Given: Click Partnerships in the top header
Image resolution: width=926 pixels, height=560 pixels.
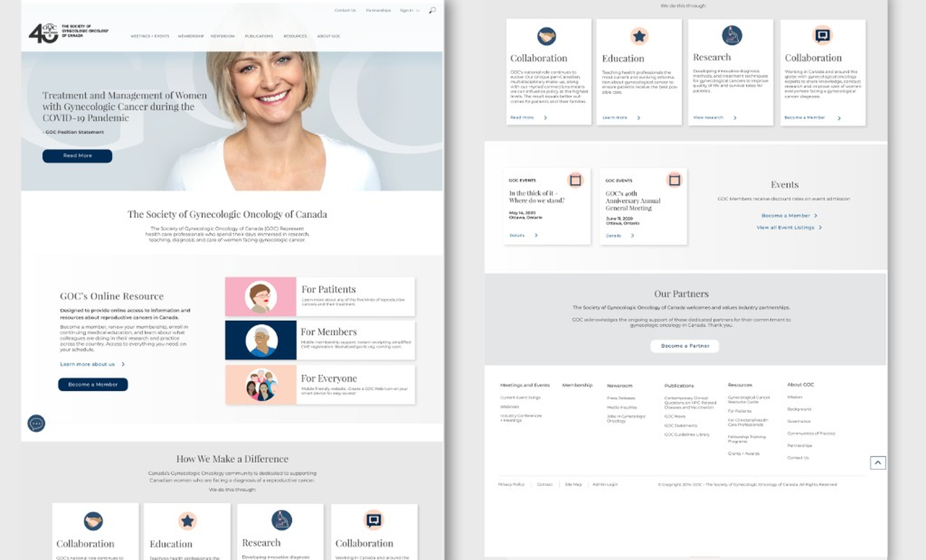Looking at the screenshot, I should click(378, 10).
